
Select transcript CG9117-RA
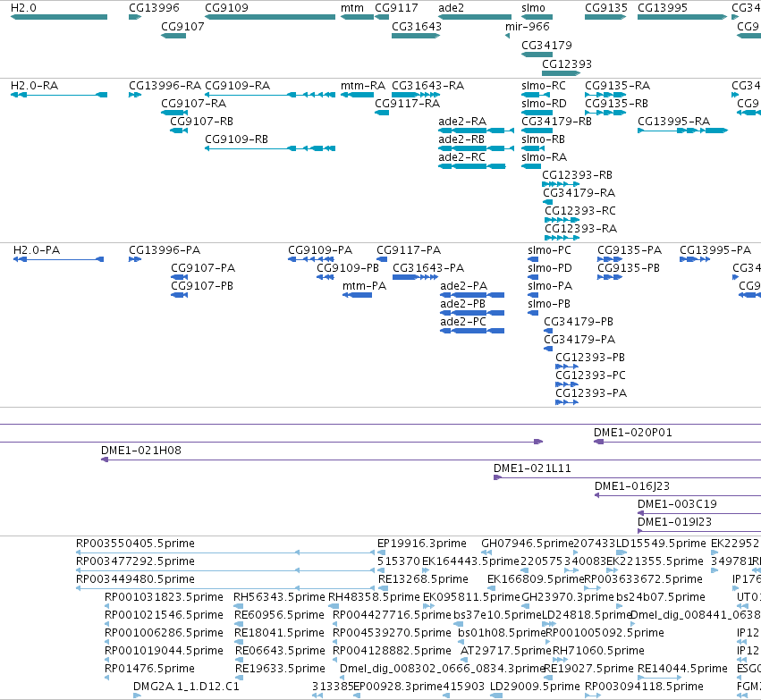(382, 113)
